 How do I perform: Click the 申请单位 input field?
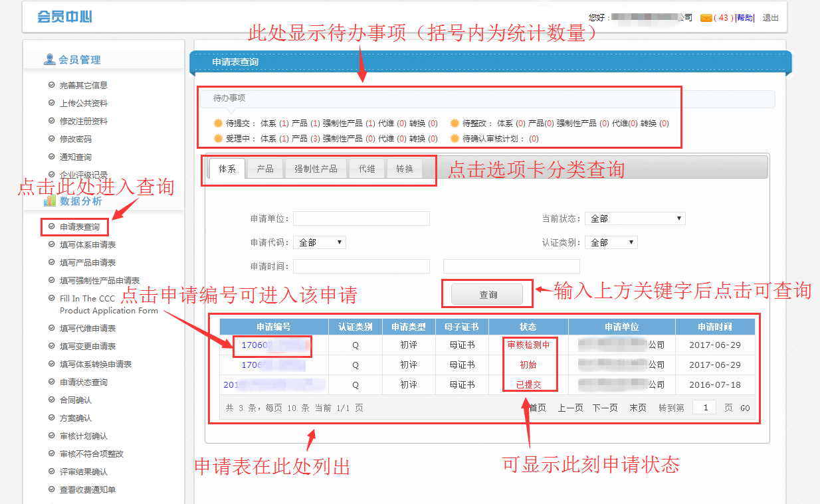pos(361,218)
